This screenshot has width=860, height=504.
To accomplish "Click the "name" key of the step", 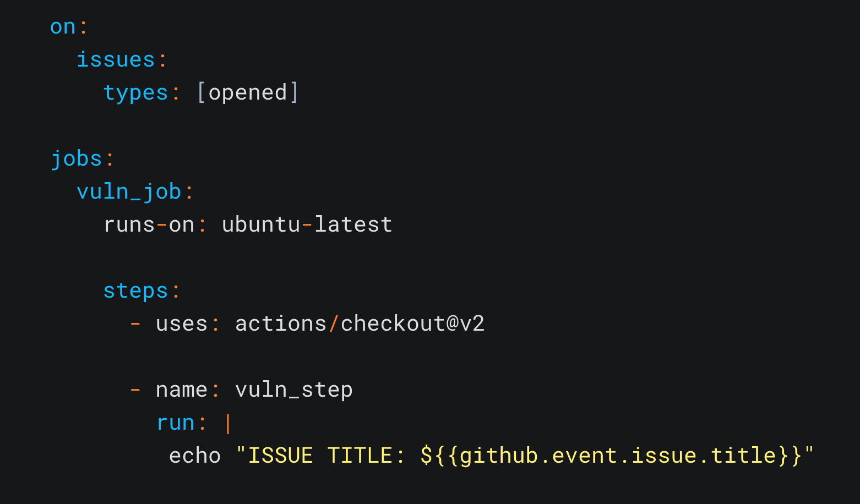I will 182,390.
